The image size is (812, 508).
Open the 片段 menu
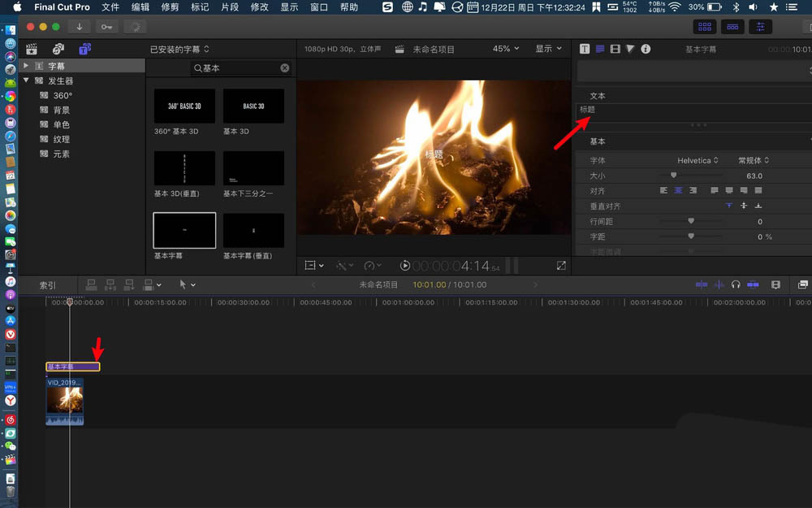230,7
